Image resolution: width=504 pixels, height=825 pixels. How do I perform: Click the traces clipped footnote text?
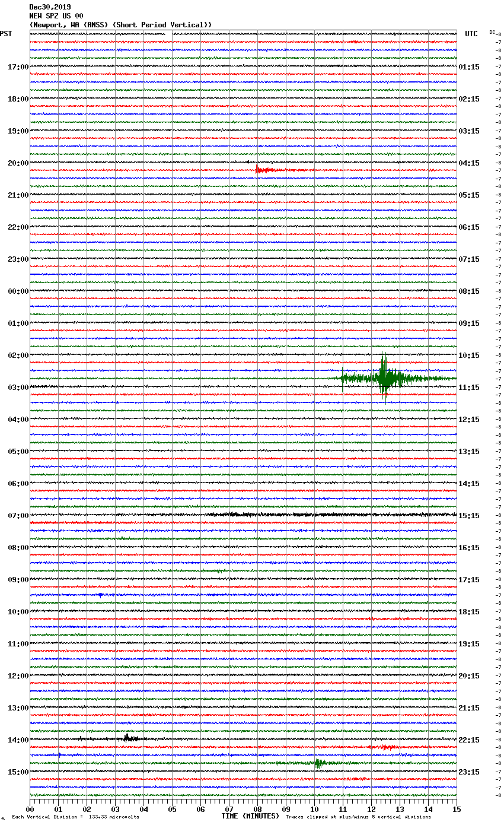358,817
